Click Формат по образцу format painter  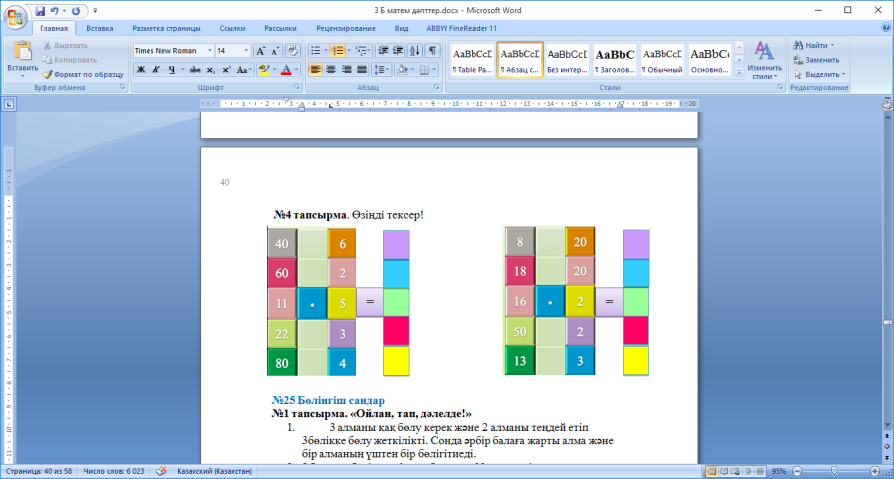(x=84, y=74)
